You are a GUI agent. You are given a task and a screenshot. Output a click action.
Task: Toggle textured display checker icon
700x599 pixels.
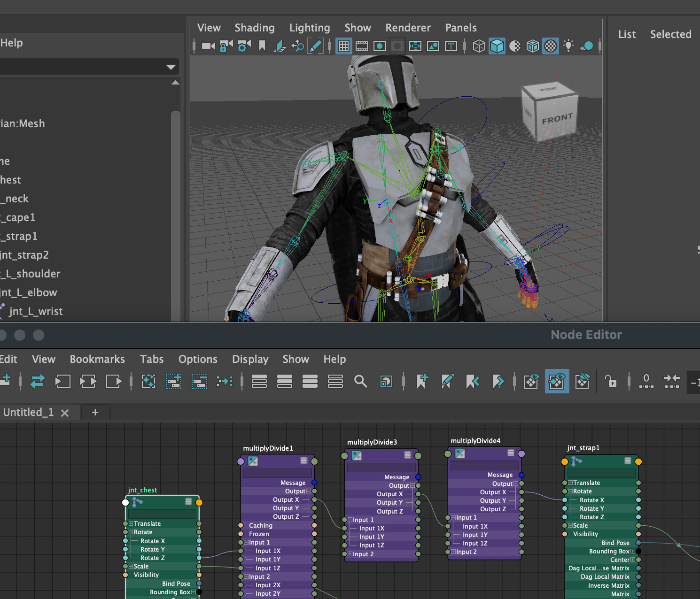[551, 46]
